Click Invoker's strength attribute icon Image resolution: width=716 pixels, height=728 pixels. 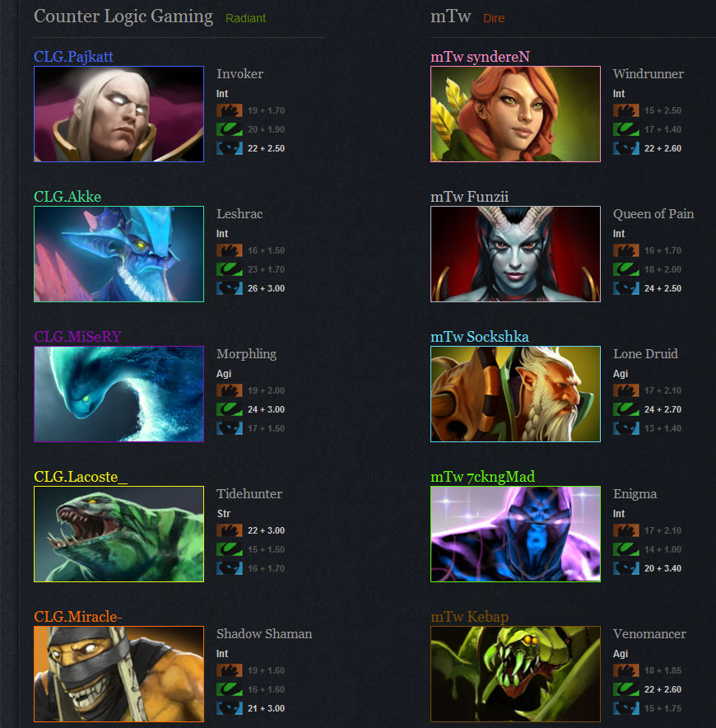pos(230,110)
